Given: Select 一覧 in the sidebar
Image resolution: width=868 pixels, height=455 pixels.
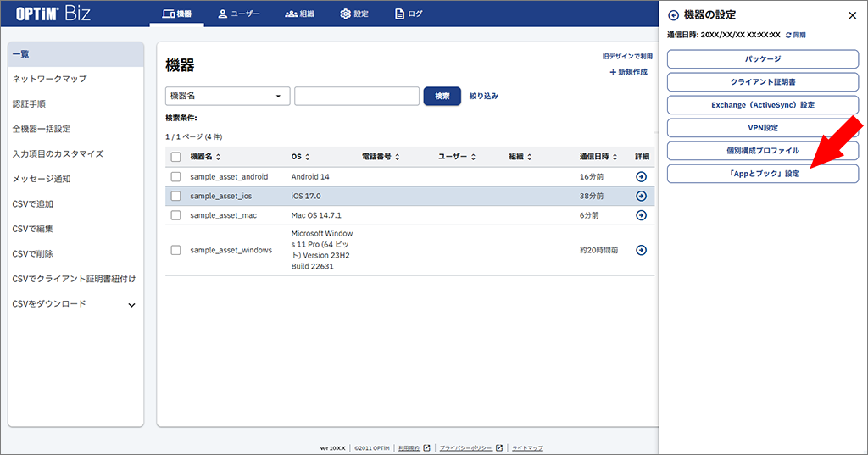Looking at the screenshot, I should [x=75, y=54].
